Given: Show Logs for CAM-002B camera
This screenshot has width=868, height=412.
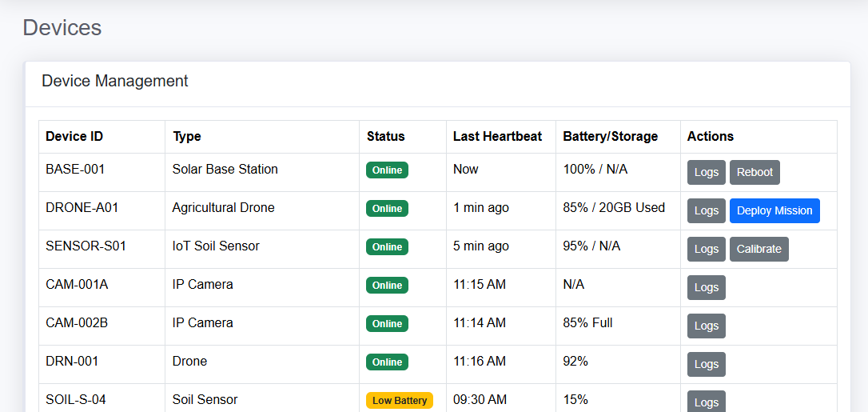Looking at the screenshot, I should [x=707, y=326].
